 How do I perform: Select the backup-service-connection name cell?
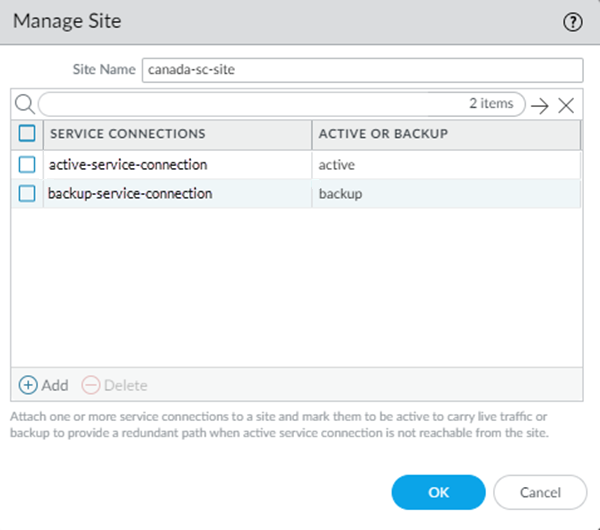coord(129,193)
